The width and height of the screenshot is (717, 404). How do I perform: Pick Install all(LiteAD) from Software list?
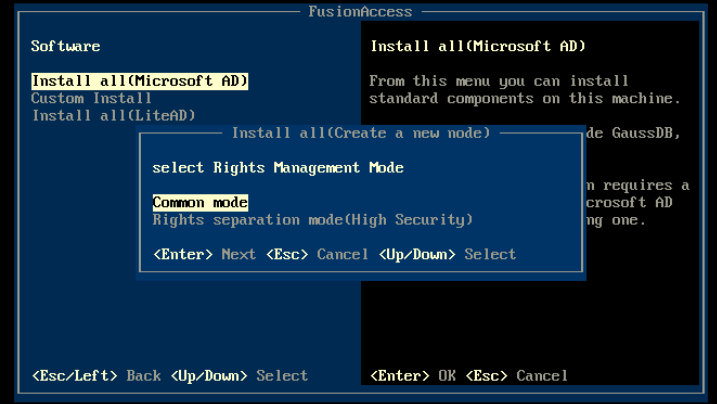point(114,115)
